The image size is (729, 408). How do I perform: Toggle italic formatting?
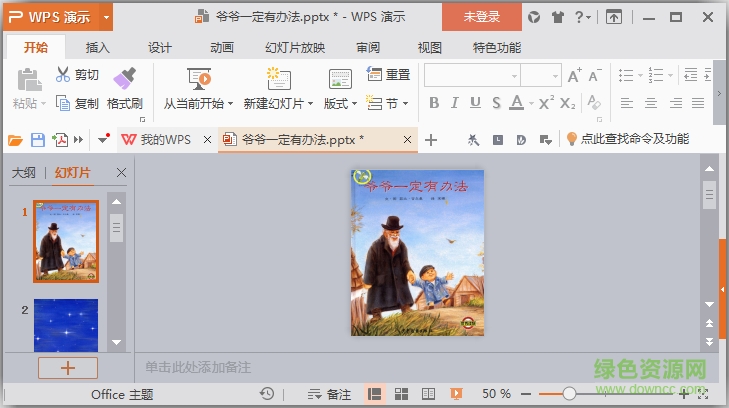click(455, 103)
